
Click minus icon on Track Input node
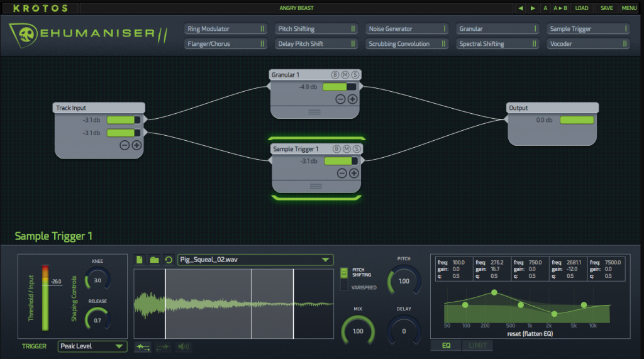pos(125,145)
